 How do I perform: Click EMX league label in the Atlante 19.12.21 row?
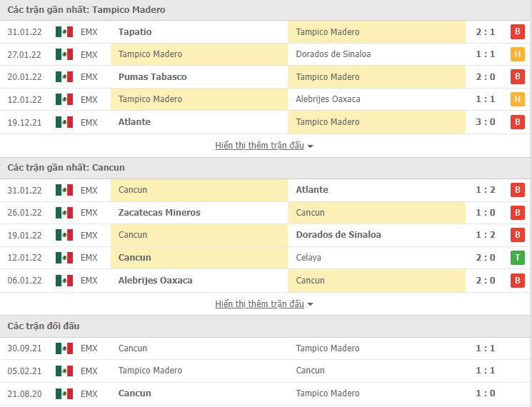[x=89, y=122]
